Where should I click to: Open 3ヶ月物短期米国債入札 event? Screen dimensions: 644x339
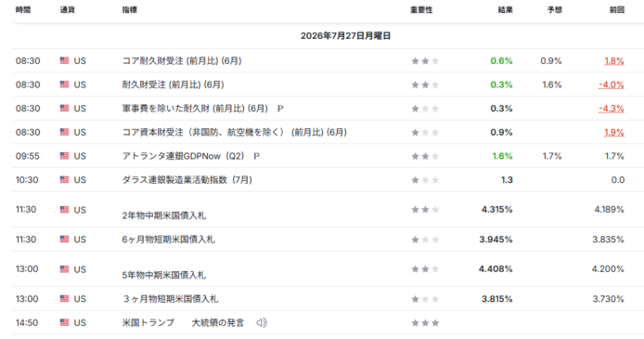coord(170,299)
